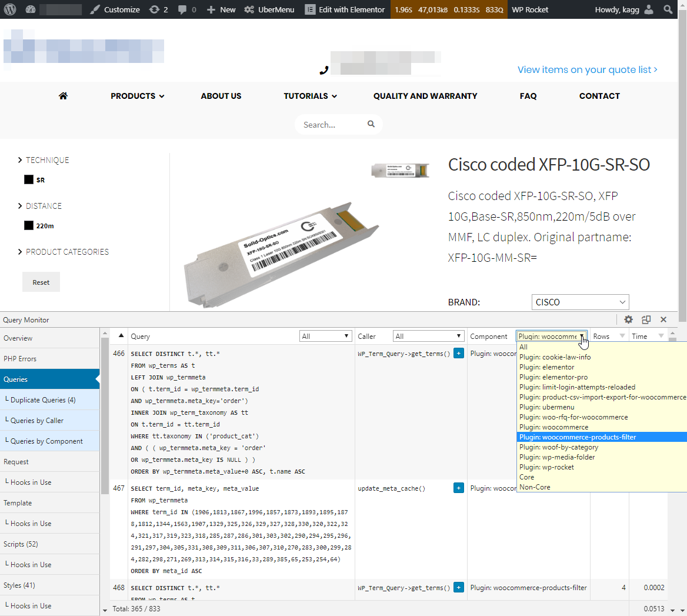687x616 pixels.
Task: Open the PRODUCTS menu
Action: tap(137, 96)
